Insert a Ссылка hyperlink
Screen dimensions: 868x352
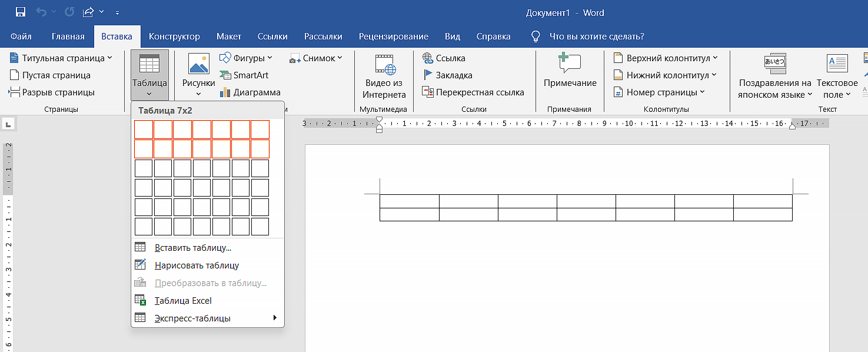pos(444,58)
